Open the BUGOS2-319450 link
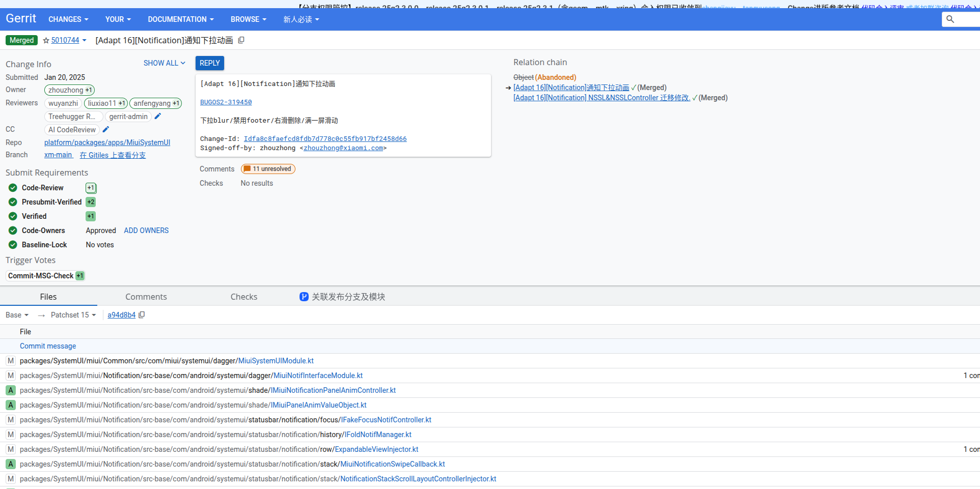 point(226,102)
